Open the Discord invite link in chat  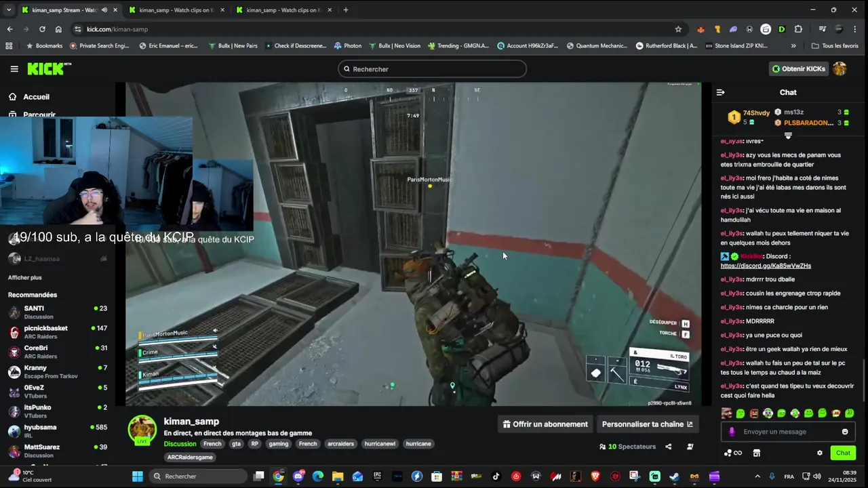(x=766, y=266)
